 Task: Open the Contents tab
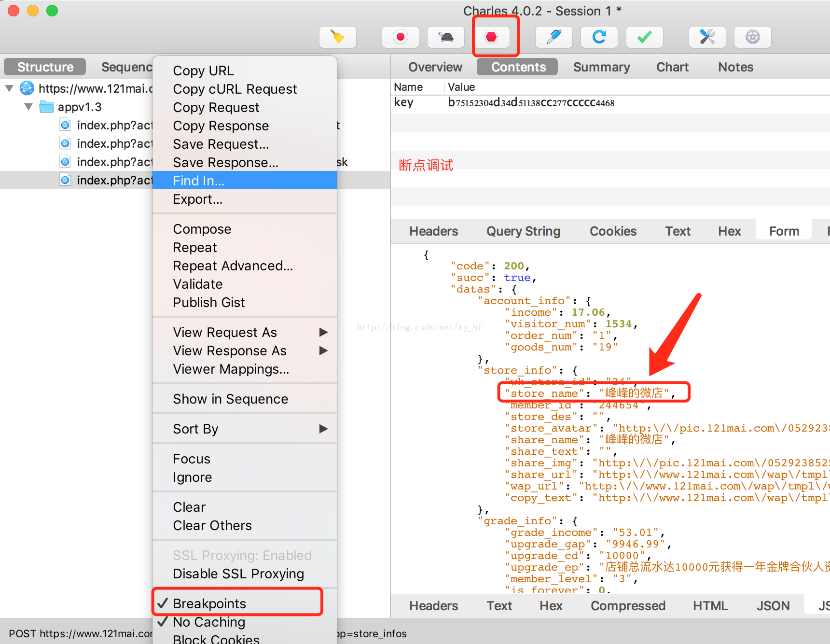[x=518, y=67]
